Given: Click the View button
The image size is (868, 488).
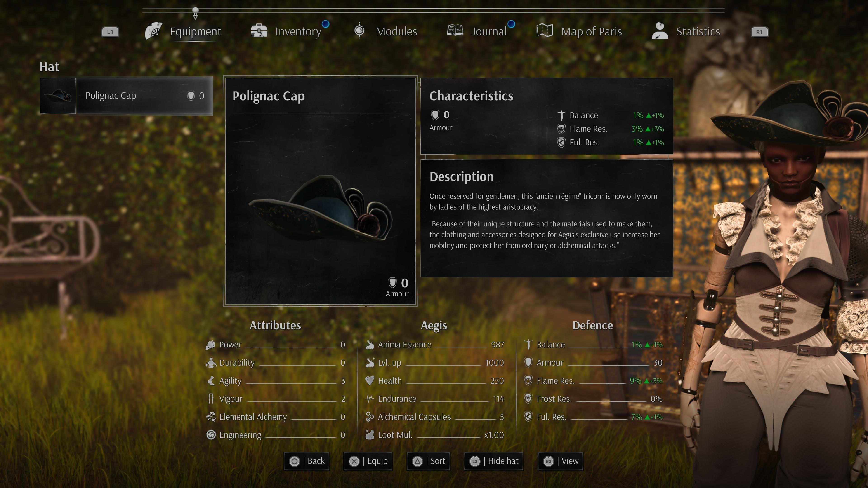Looking at the screenshot, I should (x=560, y=461).
